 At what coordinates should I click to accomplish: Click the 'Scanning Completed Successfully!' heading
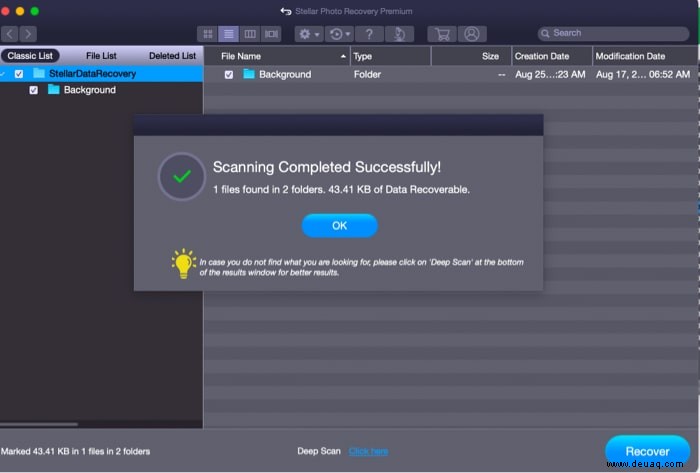pos(327,167)
